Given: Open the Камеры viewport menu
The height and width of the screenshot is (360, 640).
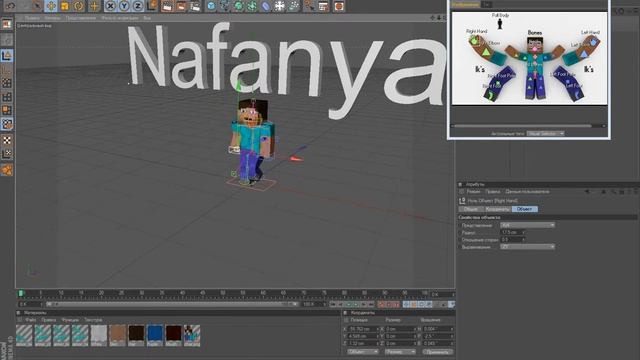Looking at the screenshot, I should pyautogui.click(x=52, y=18).
